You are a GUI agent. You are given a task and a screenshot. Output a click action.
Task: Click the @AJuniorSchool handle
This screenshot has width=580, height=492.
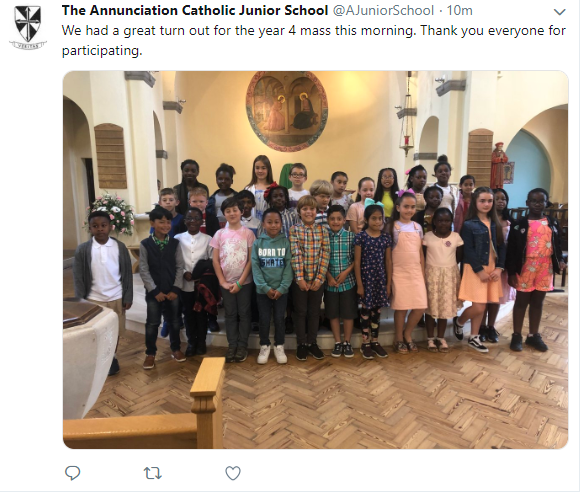[x=383, y=11]
